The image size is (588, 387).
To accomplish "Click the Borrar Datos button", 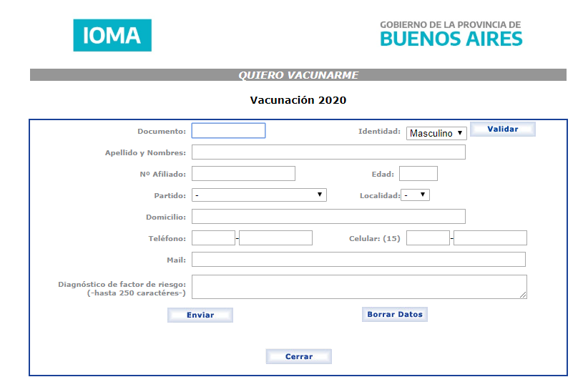I will point(394,314).
